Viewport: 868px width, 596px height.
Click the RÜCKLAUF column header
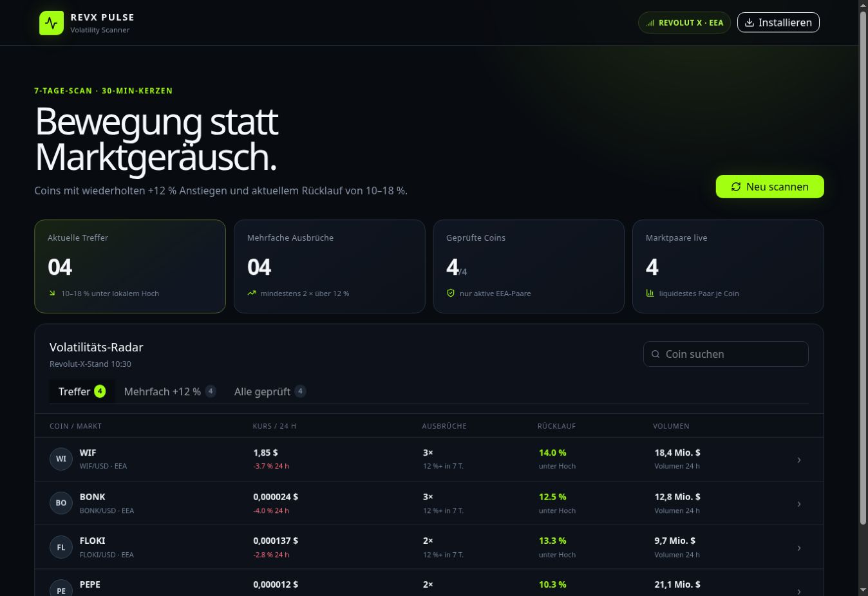pyautogui.click(x=557, y=426)
